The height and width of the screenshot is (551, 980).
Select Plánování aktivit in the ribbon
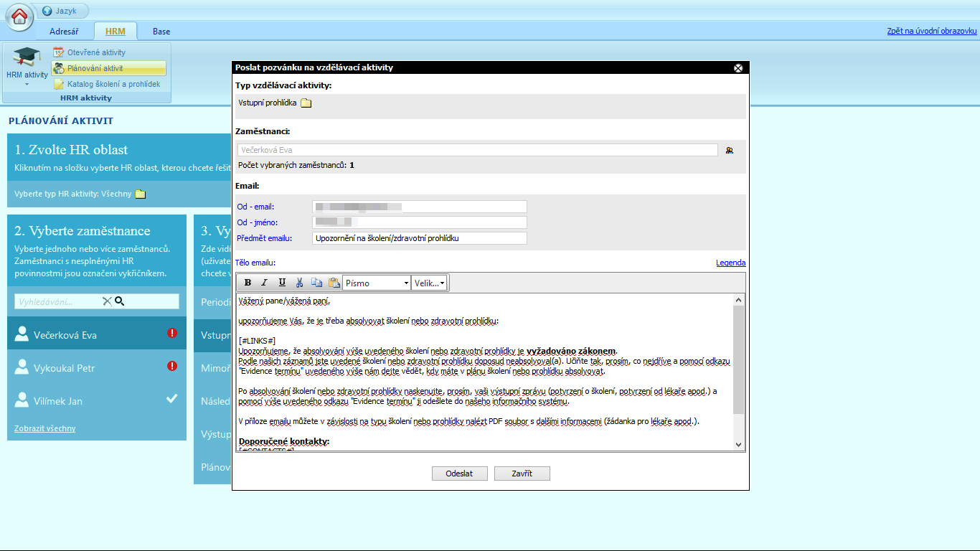coord(108,68)
